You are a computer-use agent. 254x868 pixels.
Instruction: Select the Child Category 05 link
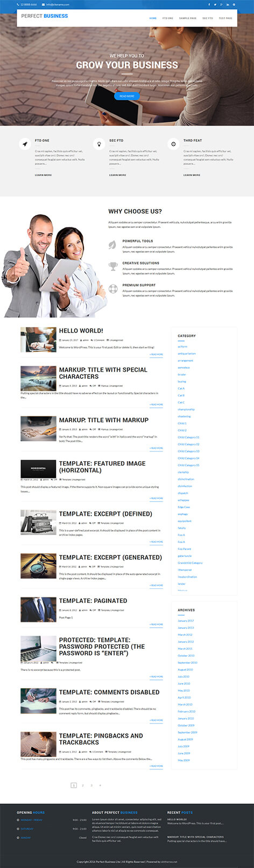[x=188, y=465]
